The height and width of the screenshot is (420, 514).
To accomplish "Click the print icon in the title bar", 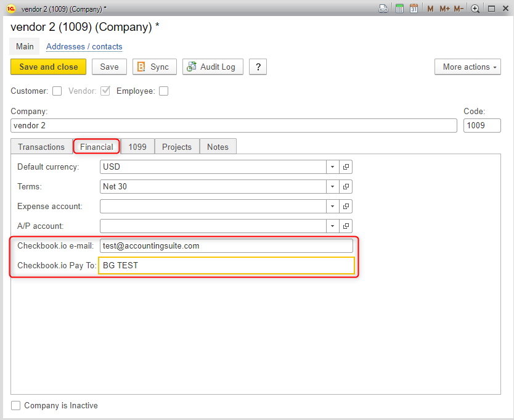I will (x=383, y=8).
